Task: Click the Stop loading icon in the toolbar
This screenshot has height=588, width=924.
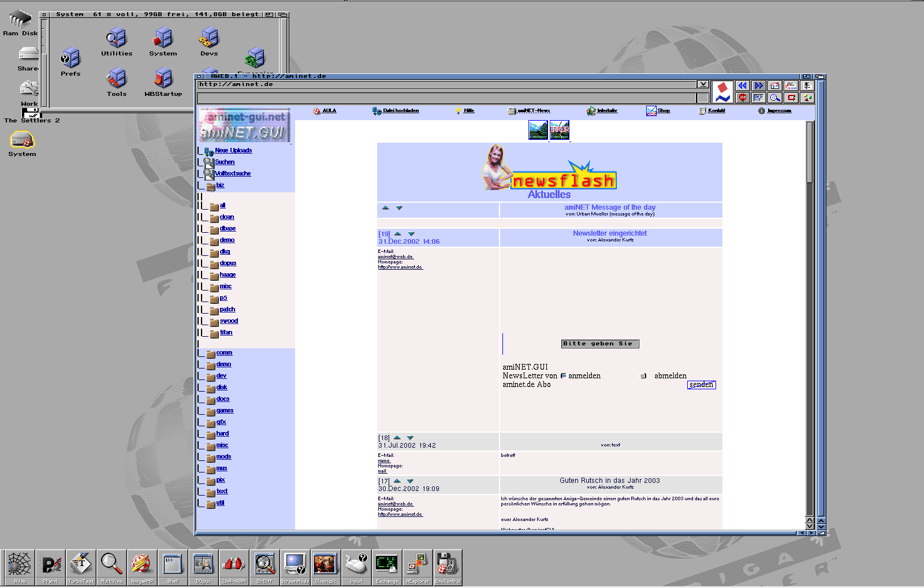Action: click(x=743, y=97)
